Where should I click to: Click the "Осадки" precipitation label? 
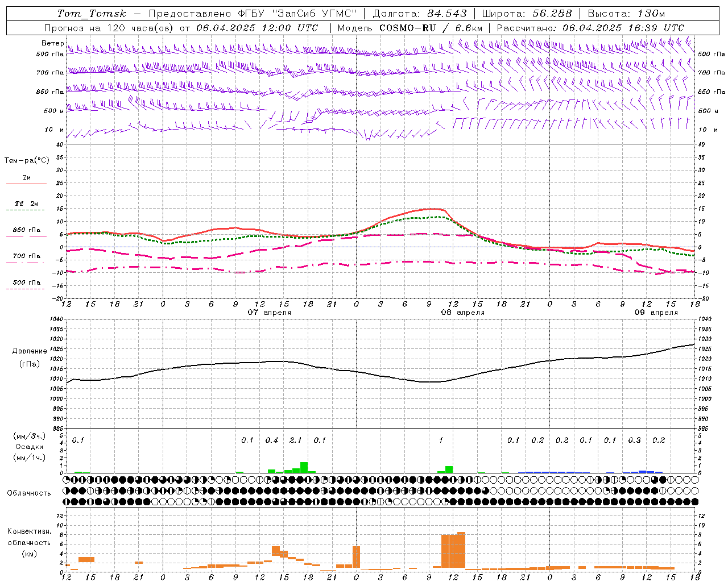point(30,447)
